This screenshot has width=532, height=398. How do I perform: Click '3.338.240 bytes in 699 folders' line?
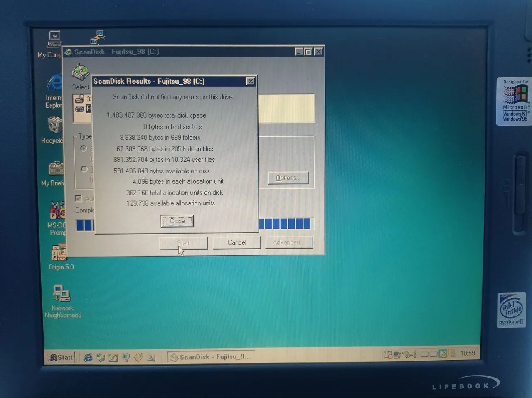click(160, 137)
